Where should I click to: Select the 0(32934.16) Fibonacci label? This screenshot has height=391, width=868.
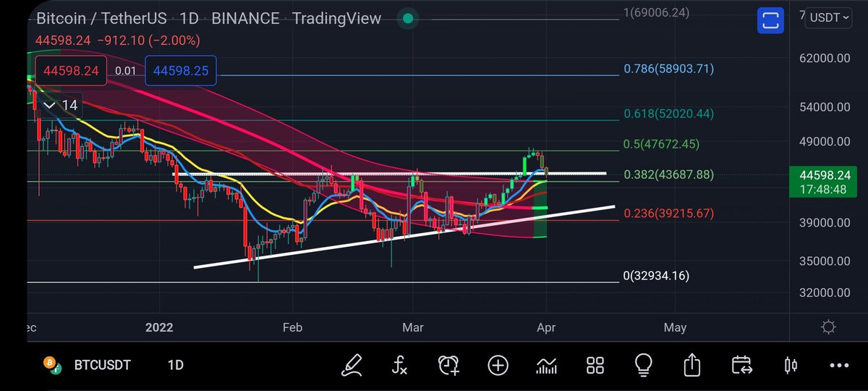tap(656, 276)
